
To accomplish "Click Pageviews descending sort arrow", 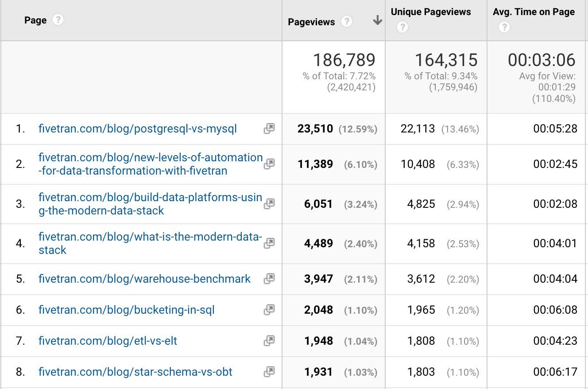I will (x=377, y=20).
